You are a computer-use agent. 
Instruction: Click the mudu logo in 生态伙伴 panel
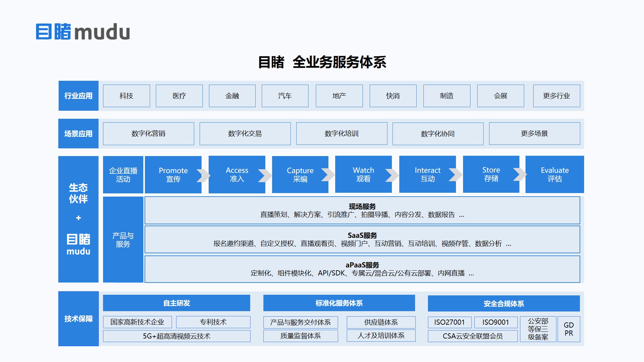78,245
